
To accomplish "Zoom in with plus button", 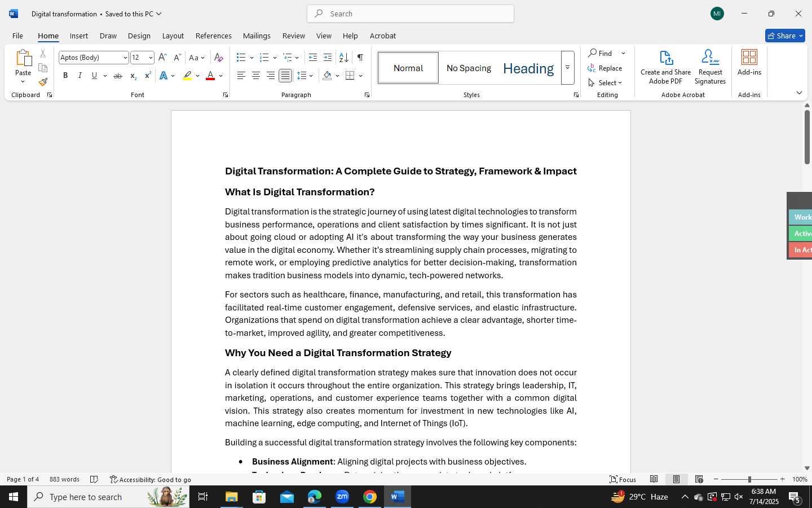I will pyautogui.click(x=782, y=479).
